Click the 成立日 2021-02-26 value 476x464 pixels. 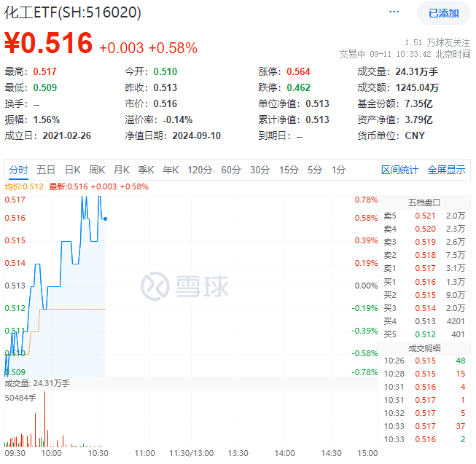tap(67, 135)
